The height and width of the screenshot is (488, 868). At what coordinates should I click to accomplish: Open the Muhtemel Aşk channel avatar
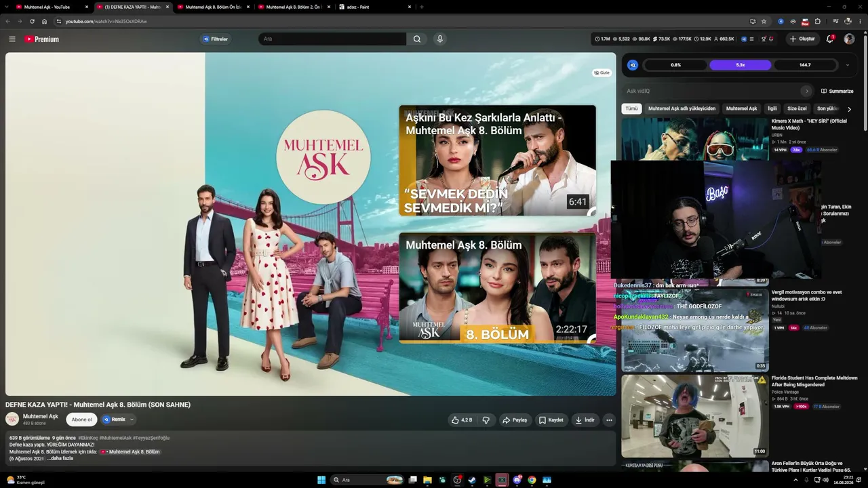[x=12, y=419]
